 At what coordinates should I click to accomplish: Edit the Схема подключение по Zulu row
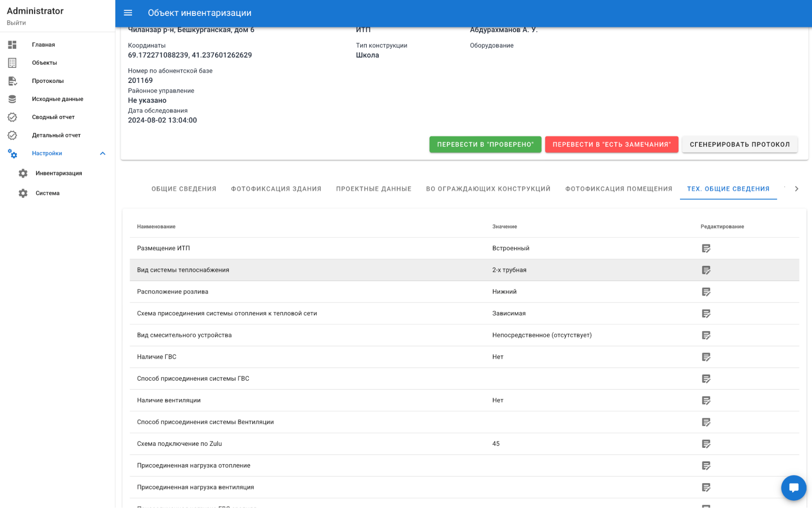point(706,444)
